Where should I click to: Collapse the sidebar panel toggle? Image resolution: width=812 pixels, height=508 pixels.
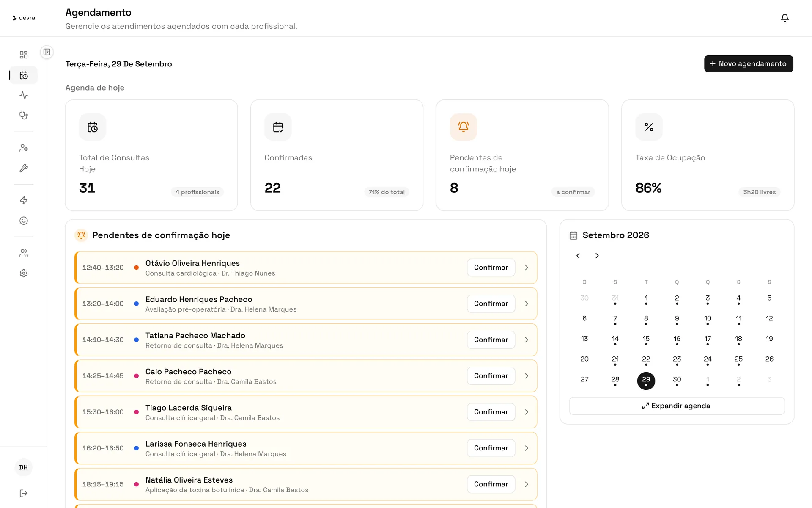pyautogui.click(x=47, y=52)
